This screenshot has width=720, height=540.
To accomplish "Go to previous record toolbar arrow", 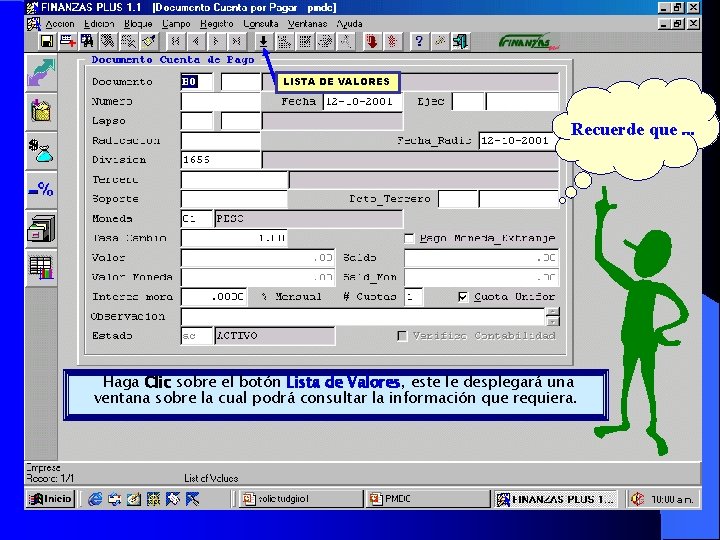I will click(196, 42).
